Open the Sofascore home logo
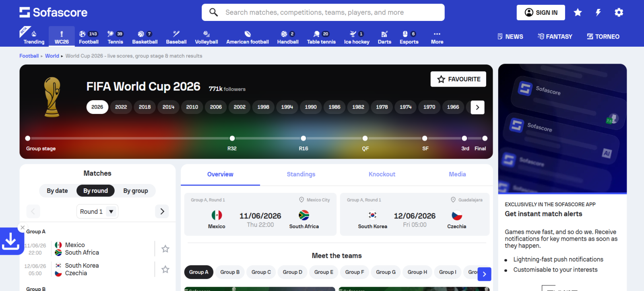Viewport: 644px width, 291px height. [x=53, y=12]
